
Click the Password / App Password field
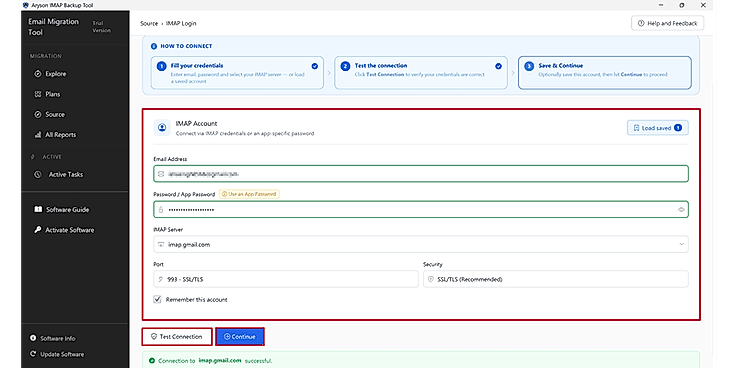click(421, 209)
